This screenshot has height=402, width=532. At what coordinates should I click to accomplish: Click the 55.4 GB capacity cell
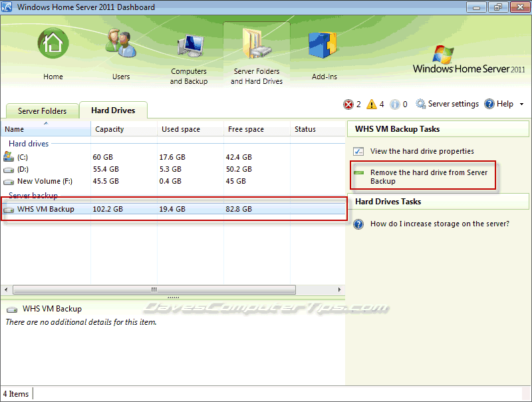pos(106,169)
